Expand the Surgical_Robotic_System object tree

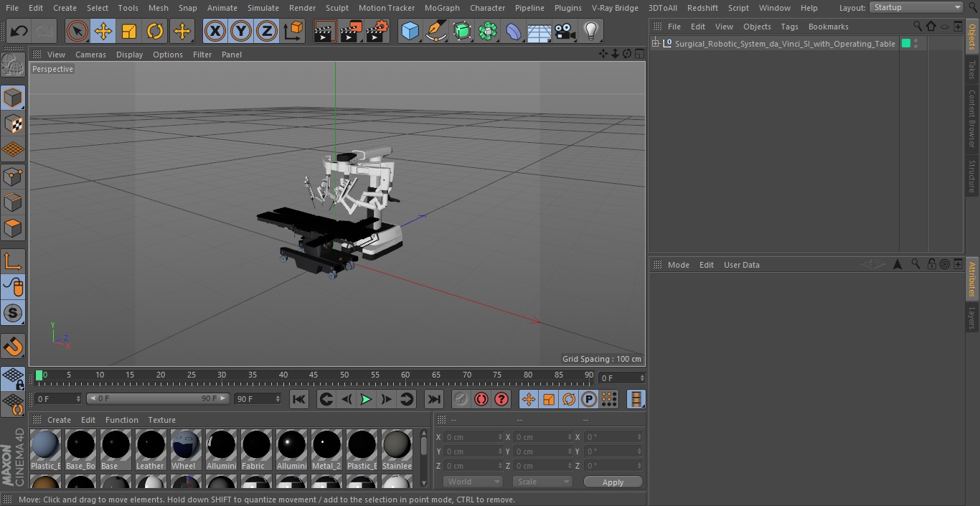tap(655, 44)
